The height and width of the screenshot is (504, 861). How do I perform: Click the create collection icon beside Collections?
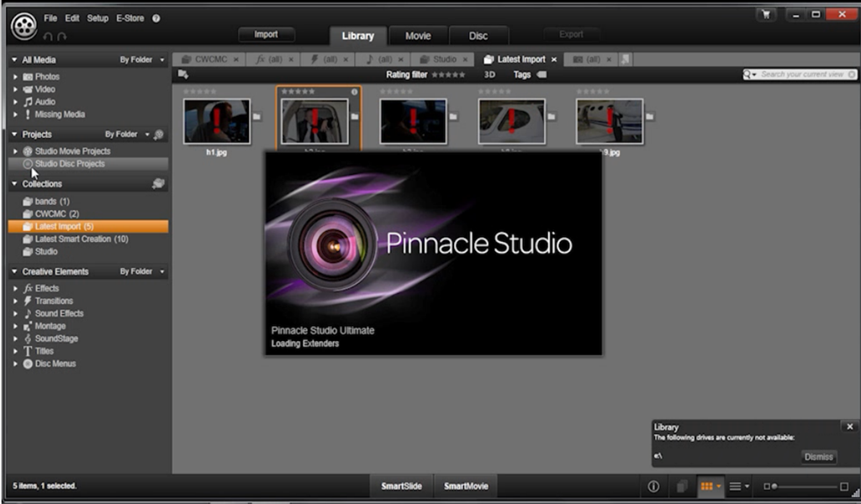coord(158,184)
